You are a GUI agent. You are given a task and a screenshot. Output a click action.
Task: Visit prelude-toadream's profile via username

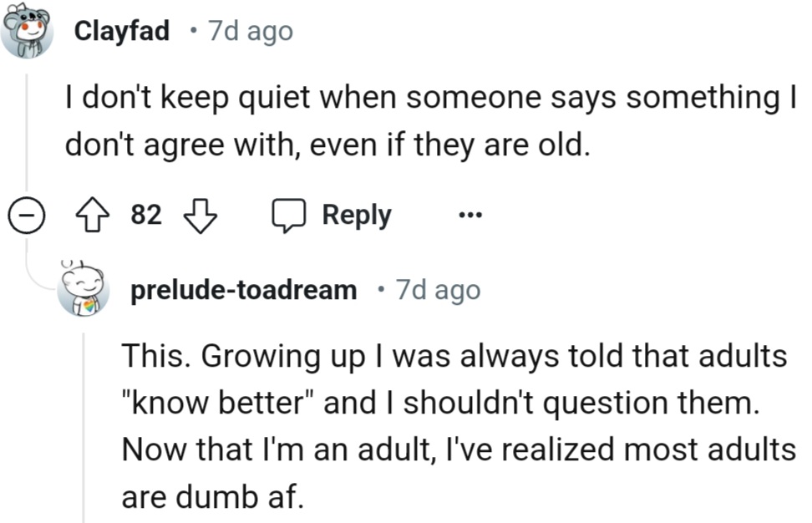point(243,291)
